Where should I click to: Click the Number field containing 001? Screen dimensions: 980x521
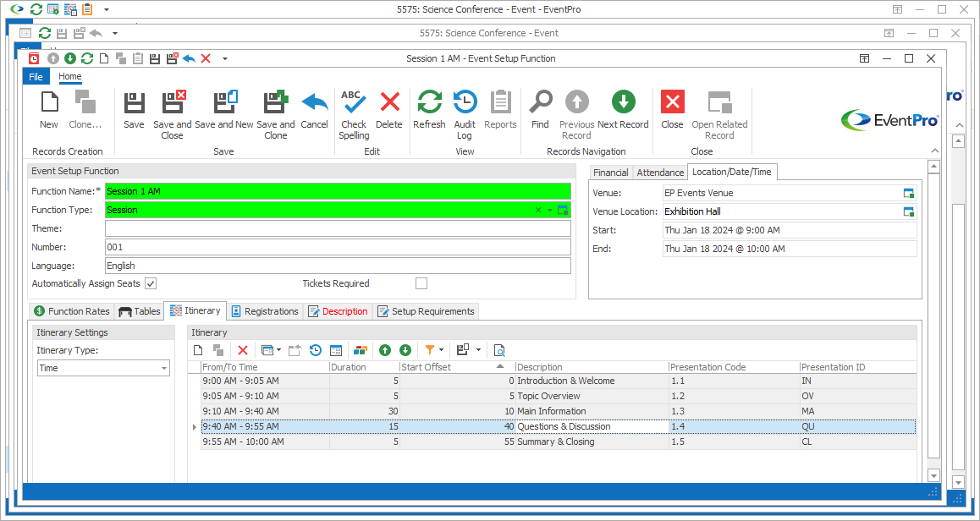(x=338, y=247)
